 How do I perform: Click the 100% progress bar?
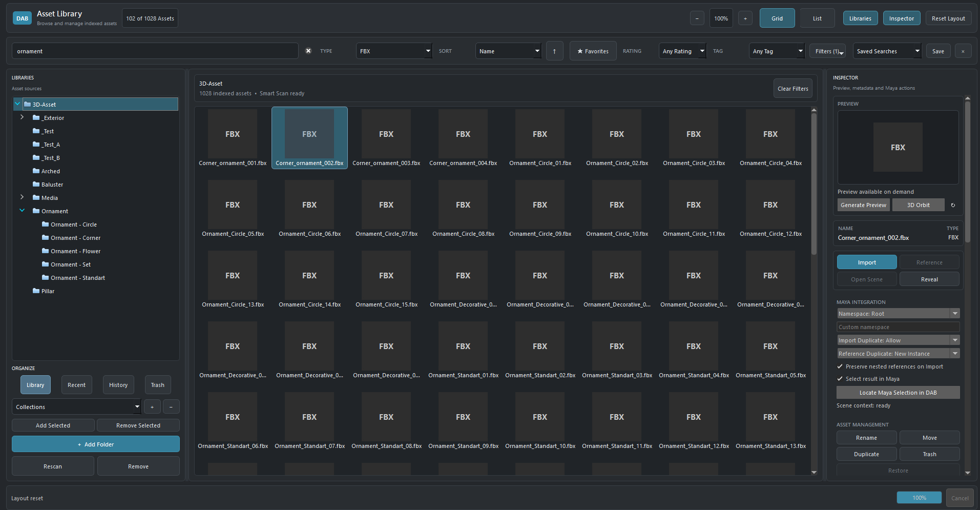click(x=919, y=498)
